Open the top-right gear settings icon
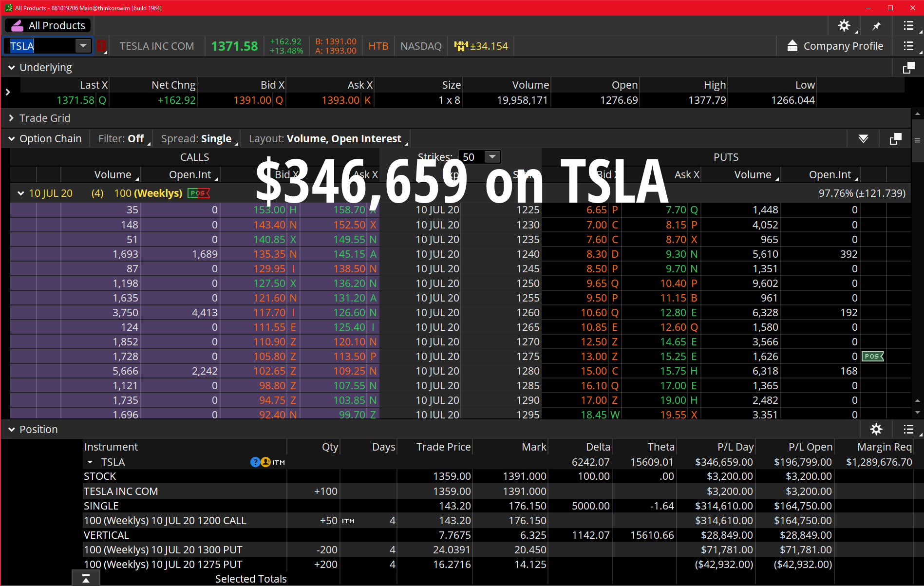The image size is (924, 586). [x=844, y=25]
